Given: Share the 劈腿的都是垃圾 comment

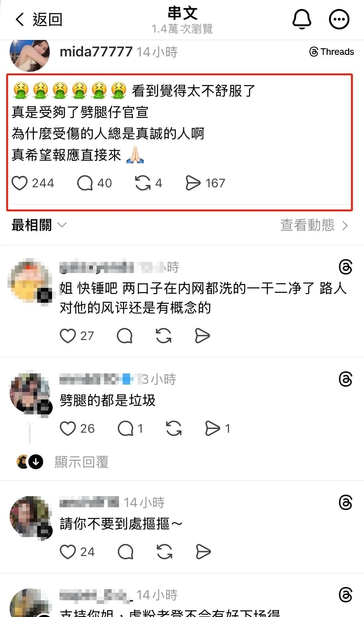Looking at the screenshot, I should (x=213, y=429).
